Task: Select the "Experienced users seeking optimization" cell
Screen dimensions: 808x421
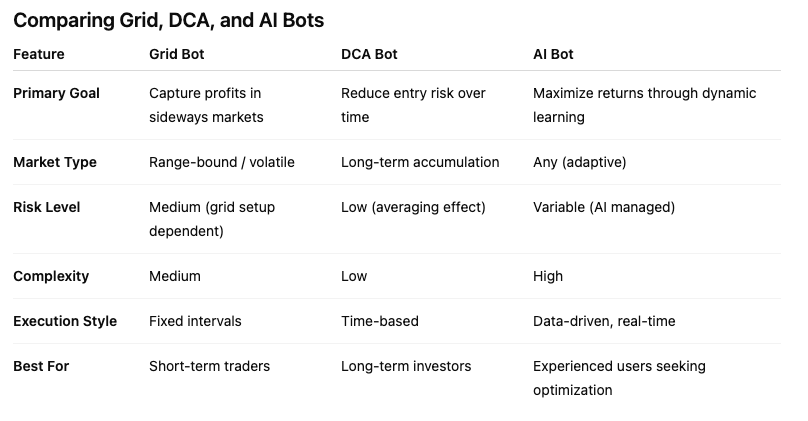Action: pos(619,378)
